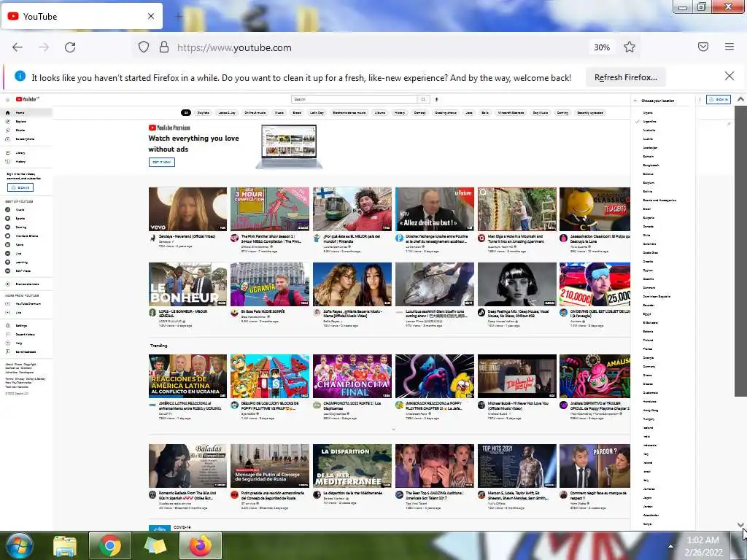Select Dominican Republic in location list
The width and height of the screenshot is (747, 560).
click(x=657, y=296)
